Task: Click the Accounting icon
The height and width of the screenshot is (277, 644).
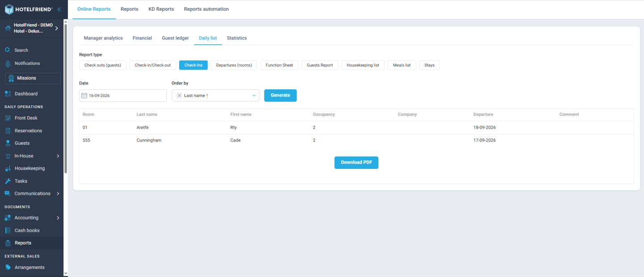Action: pyautogui.click(x=8, y=218)
